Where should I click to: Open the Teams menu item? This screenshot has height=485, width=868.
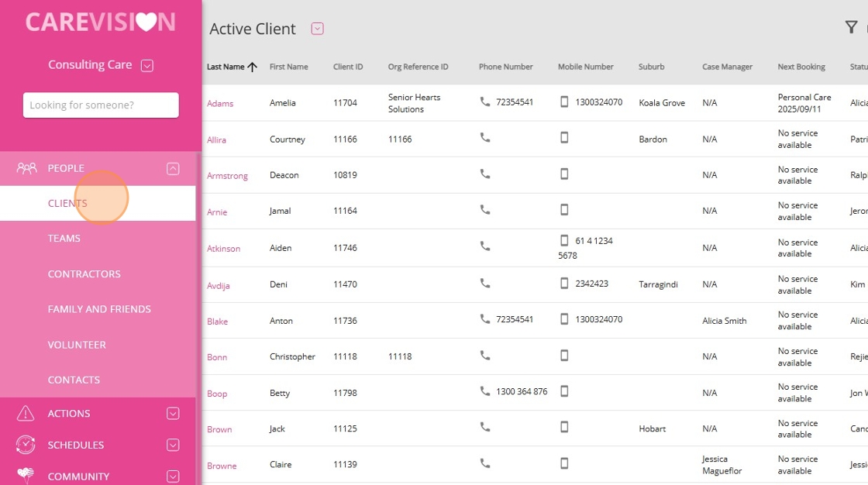point(64,239)
